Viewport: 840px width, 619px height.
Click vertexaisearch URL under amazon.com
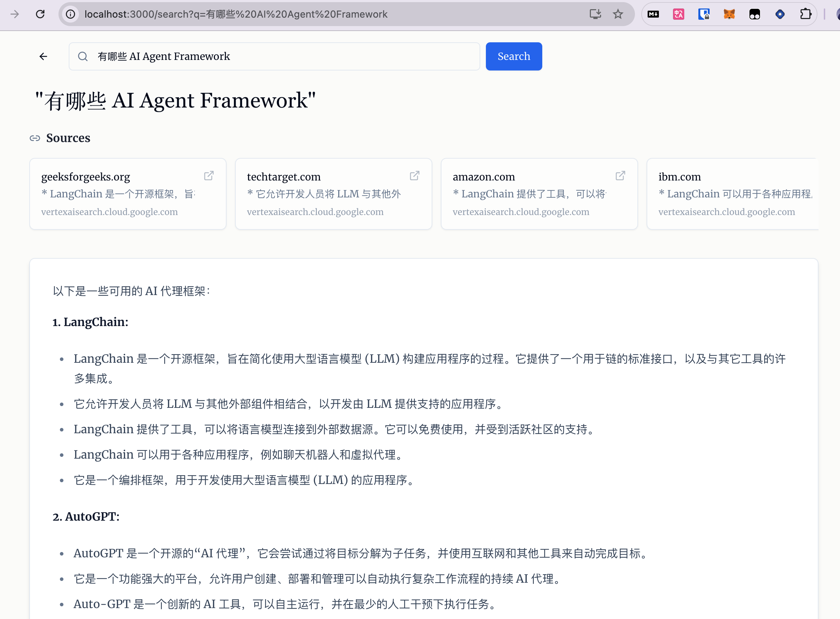[521, 212]
